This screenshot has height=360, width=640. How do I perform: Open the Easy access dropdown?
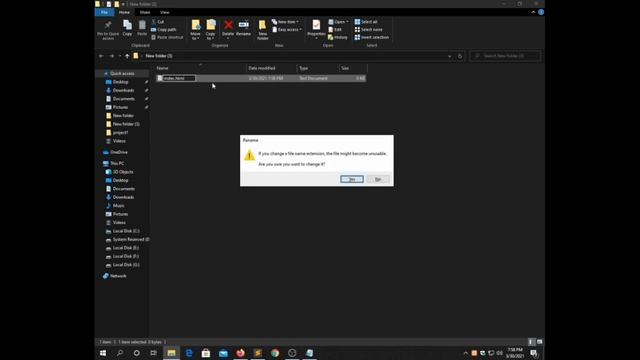[x=287, y=29]
